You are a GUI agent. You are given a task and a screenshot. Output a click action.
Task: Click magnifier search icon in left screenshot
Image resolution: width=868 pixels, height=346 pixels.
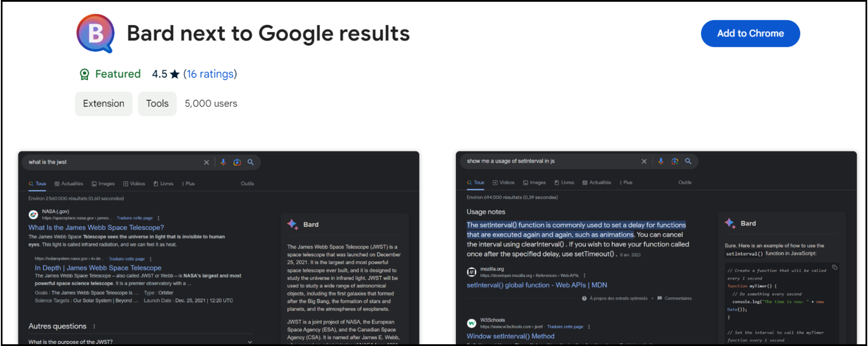coord(251,162)
